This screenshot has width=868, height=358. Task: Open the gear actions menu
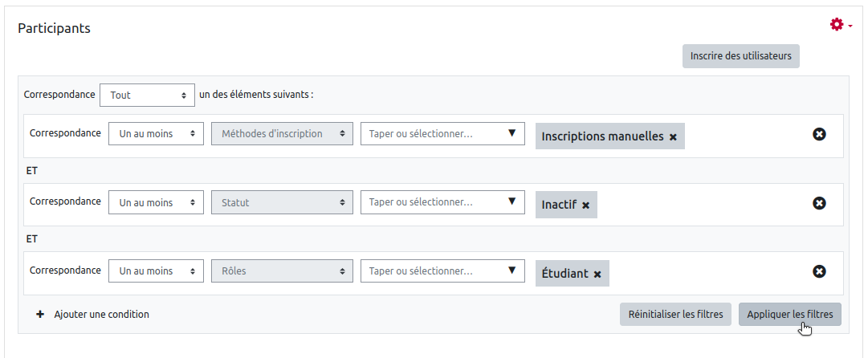[x=840, y=26]
